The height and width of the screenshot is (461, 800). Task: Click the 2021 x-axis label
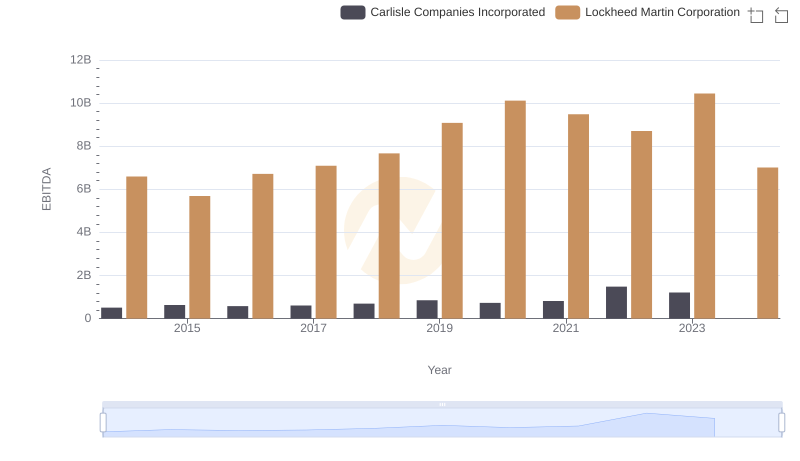[566, 328]
